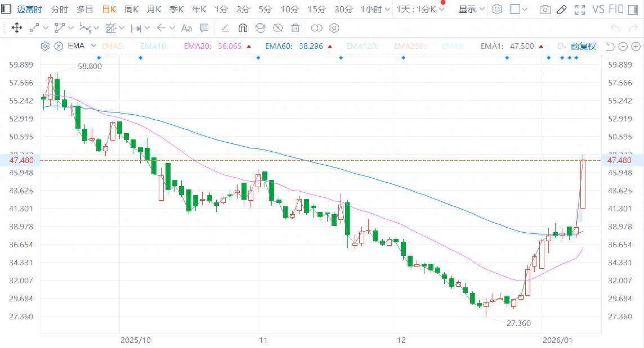Open the 显示 display dropdown

pyautogui.click(x=471, y=10)
